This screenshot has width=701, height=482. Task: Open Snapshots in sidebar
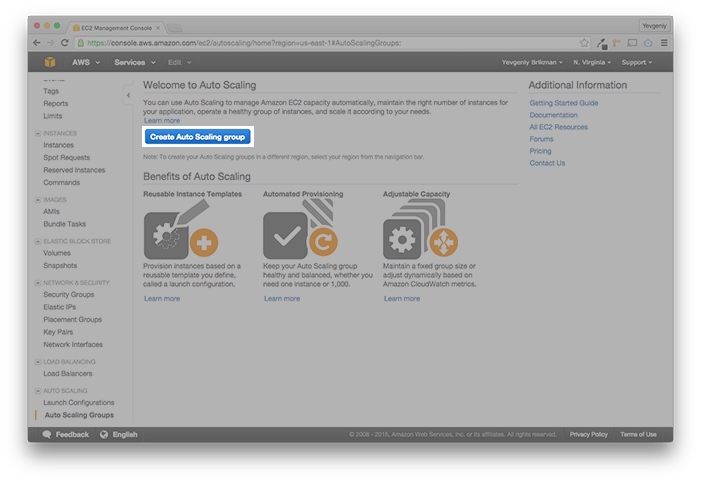coord(60,266)
